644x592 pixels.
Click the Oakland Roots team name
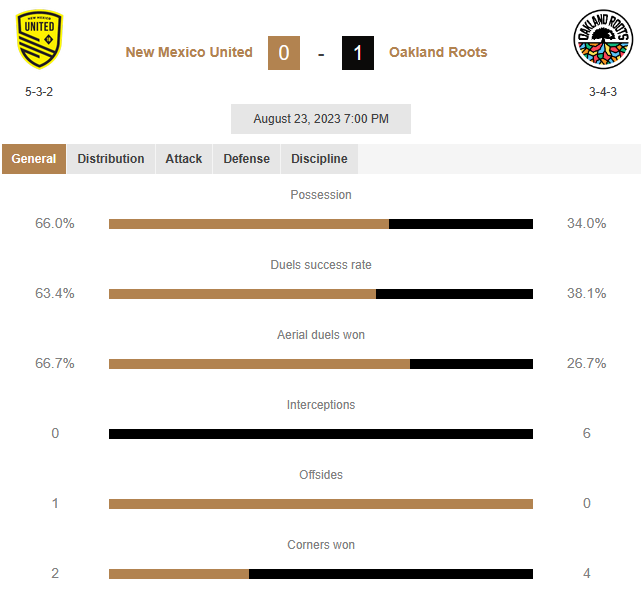438,52
